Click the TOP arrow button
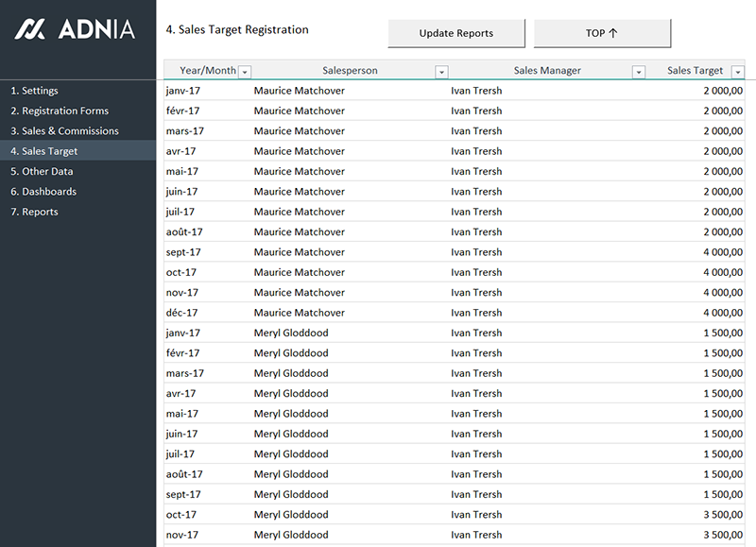 [x=602, y=33]
